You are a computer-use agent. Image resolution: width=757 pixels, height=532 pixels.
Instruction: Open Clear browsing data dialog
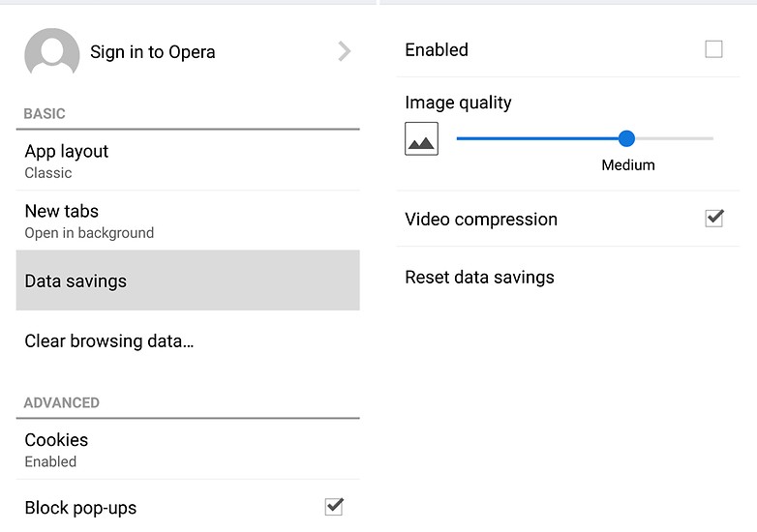[109, 341]
